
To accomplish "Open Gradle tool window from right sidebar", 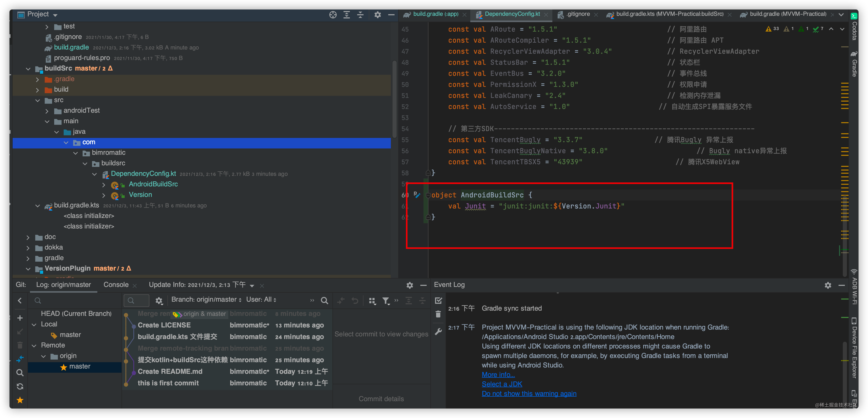I will tap(854, 64).
